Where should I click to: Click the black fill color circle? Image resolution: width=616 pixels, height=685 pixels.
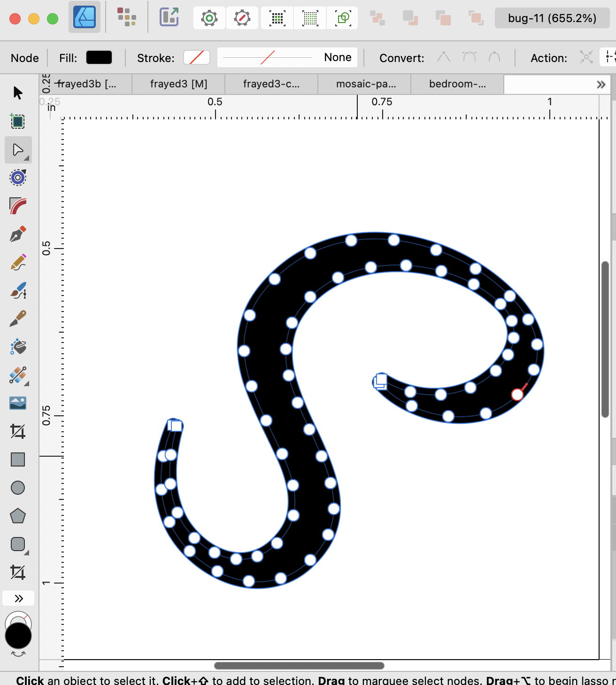click(x=18, y=636)
